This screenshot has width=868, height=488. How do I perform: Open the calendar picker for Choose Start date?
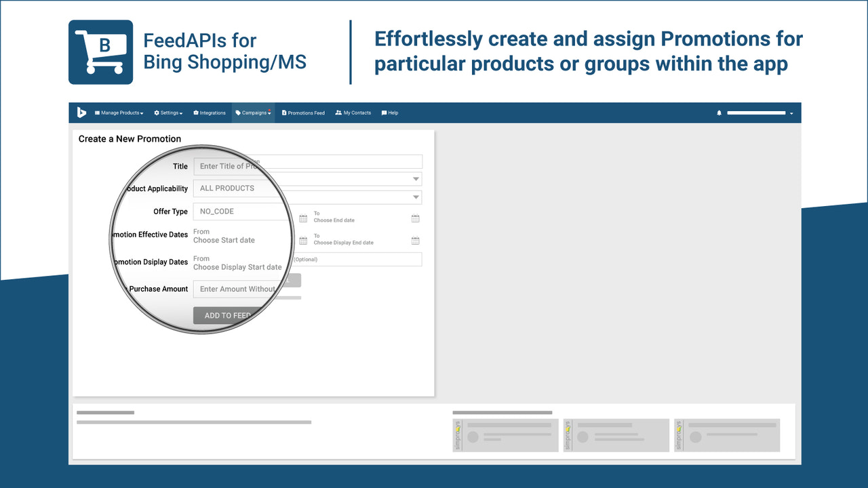303,218
